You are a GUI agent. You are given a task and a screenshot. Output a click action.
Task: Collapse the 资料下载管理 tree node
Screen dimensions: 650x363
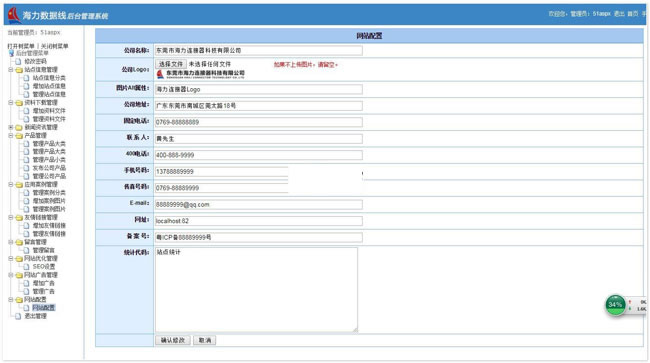[11, 102]
